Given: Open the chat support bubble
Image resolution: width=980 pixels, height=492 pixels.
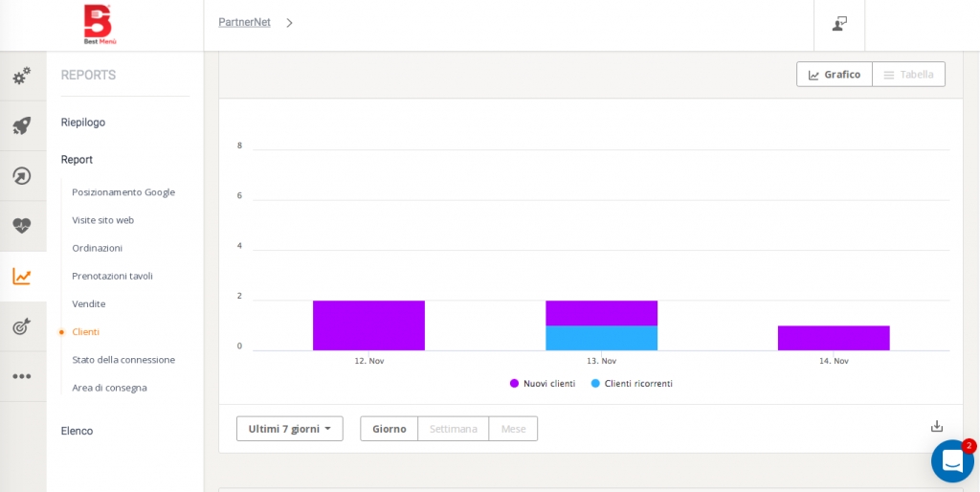Looking at the screenshot, I should [x=951, y=461].
